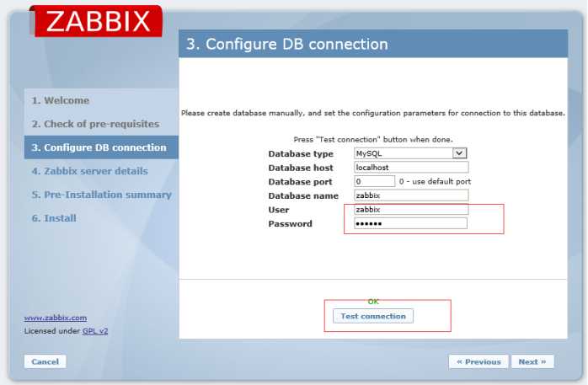The height and width of the screenshot is (385, 588).
Task: Click the Cancel button
Action: (45, 361)
